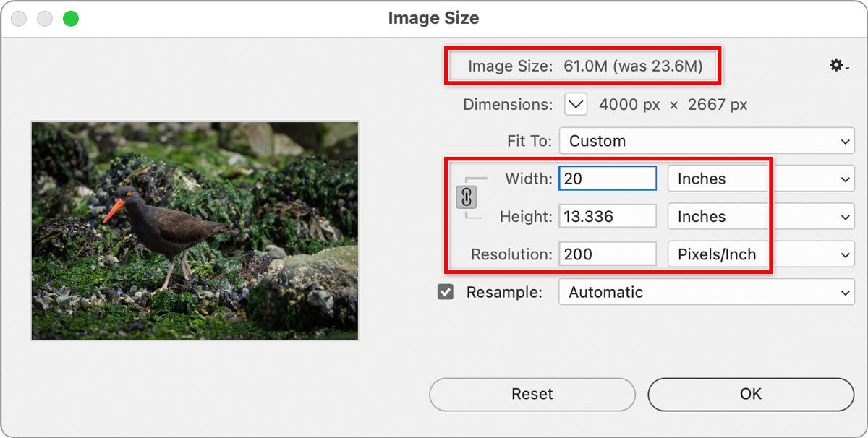
Task: Click the Resolution field showing 200
Action: click(x=607, y=254)
